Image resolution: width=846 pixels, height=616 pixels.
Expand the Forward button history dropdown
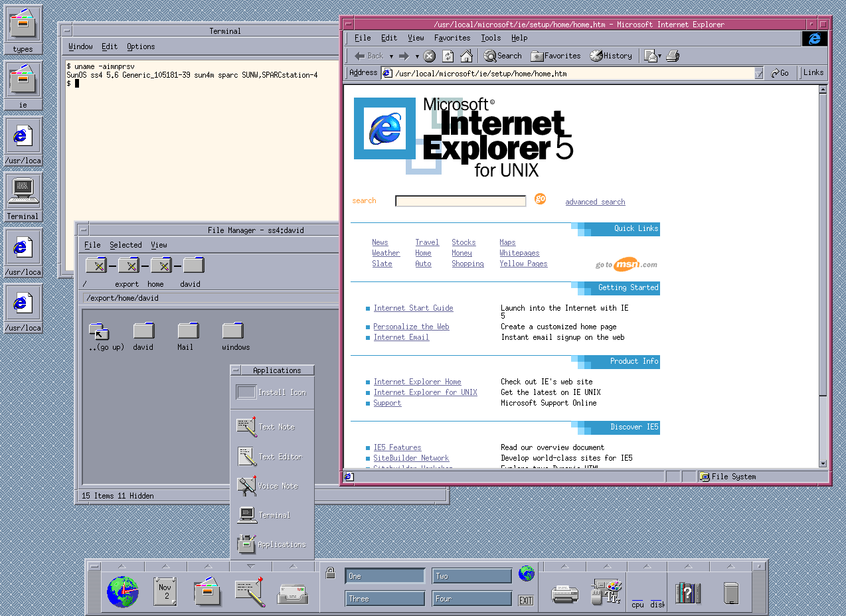pyautogui.click(x=417, y=56)
